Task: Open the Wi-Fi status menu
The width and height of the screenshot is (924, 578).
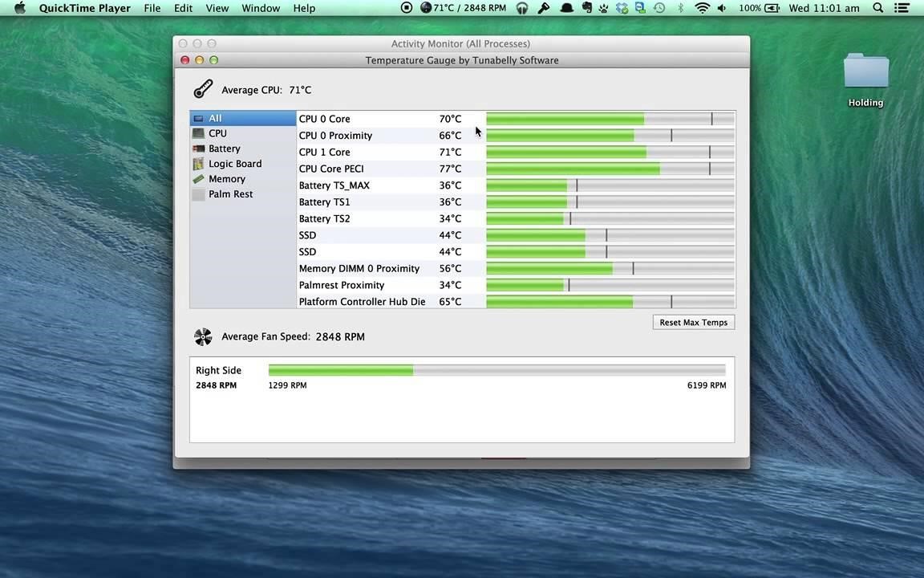Action: click(x=702, y=8)
